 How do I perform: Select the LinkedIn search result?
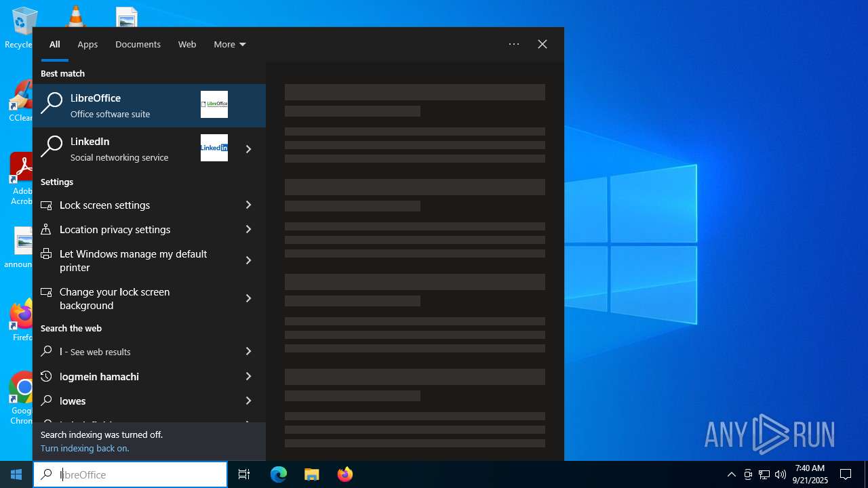(x=134, y=149)
